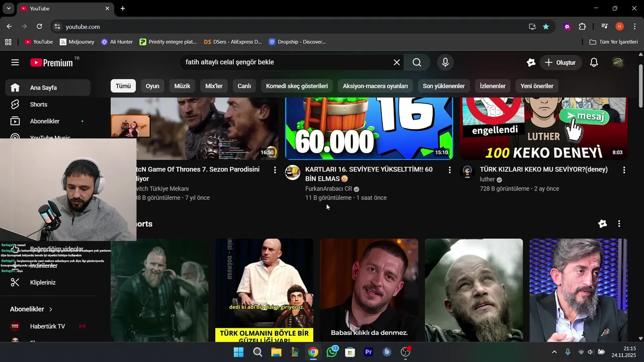
Task: Open luther channel avatar
Action: pos(467,172)
